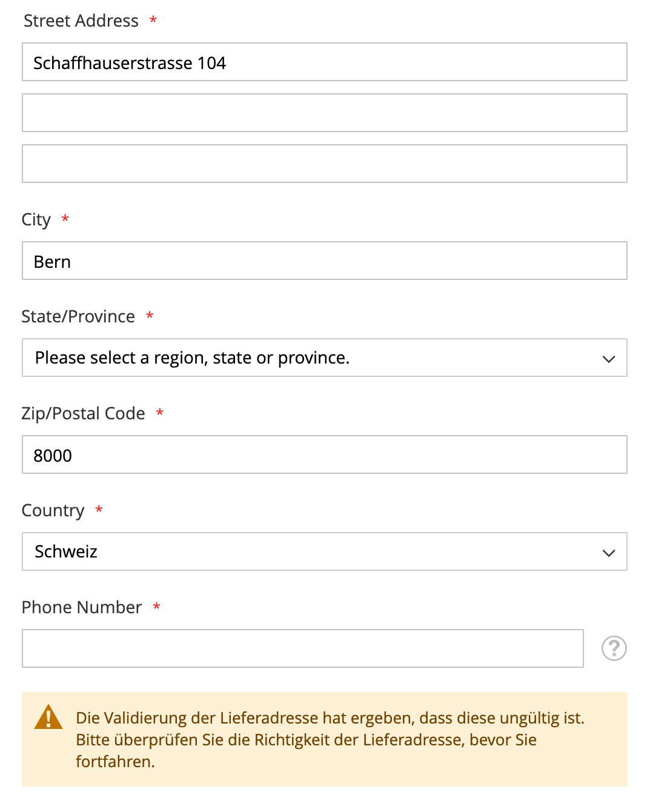Click the Street Address label
This screenshot has width=650, height=812.
tap(81, 21)
